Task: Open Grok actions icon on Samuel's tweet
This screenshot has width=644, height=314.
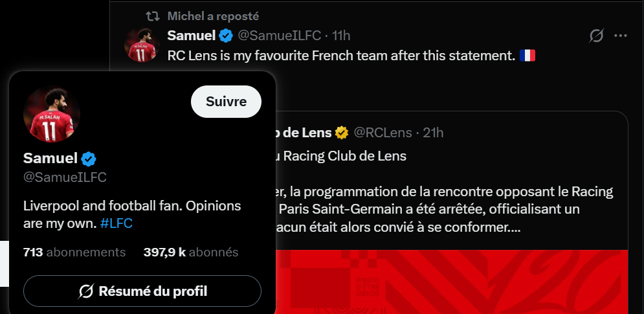Action: [x=596, y=36]
